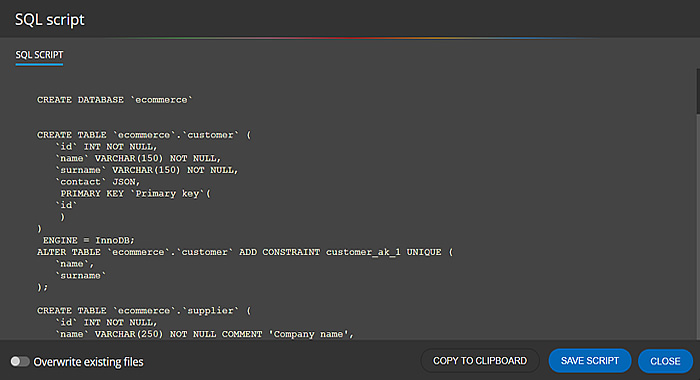This screenshot has height=380, width=700.
Task: Toggle the Overwrite existing files switch
Action: [x=20, y=361]
